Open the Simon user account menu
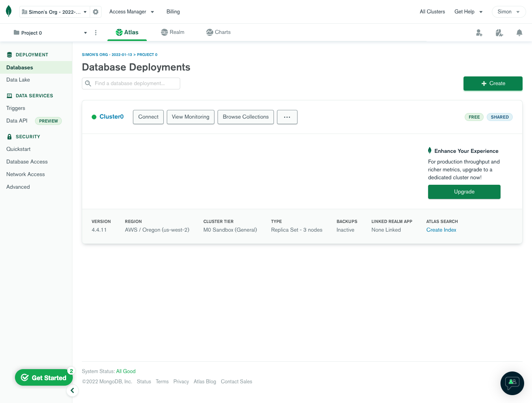This screenshot has height=403, width=532. click(x=509, y=12)
